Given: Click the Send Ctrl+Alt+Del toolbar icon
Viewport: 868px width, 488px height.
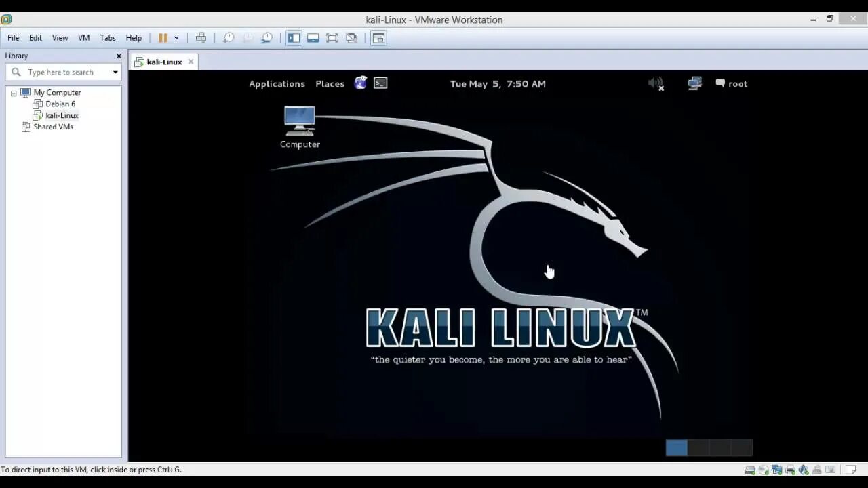Looking at the screenshot, I should click(x=201, y=38).
